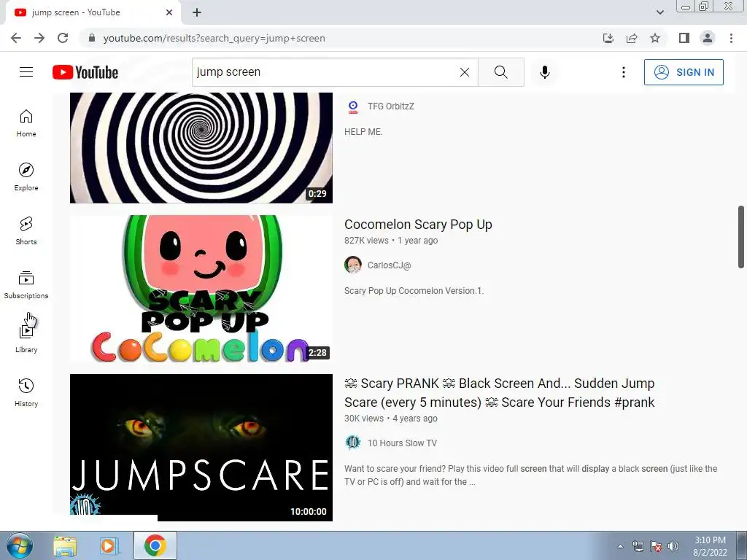The width and height of the screenshot is (747, 560).
Task: Open Chrome three-dot menu
Action: pos(731,38)
